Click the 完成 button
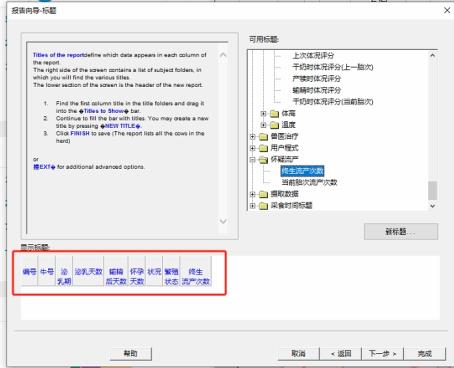 coord(425,353)
